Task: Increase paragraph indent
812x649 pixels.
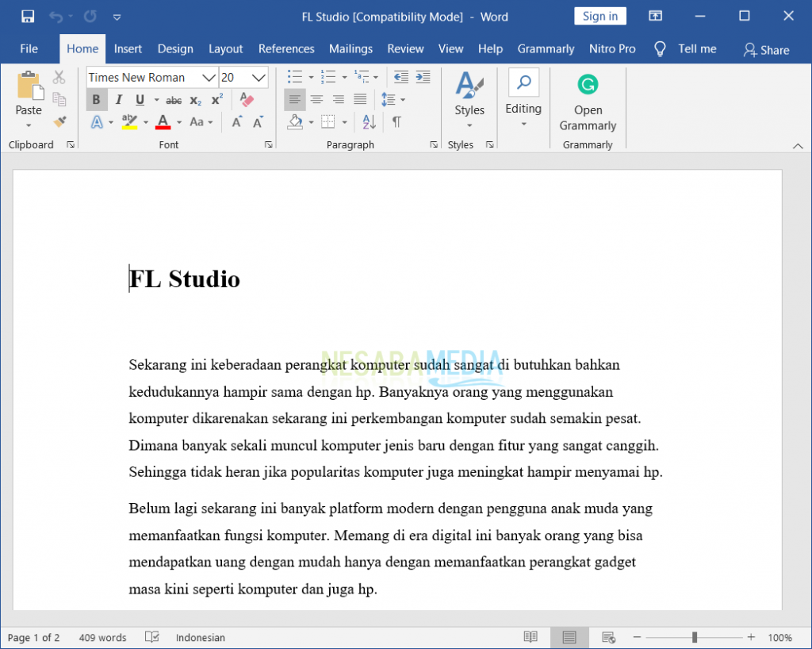Action: pyautogui.click(x=423, y=77)
